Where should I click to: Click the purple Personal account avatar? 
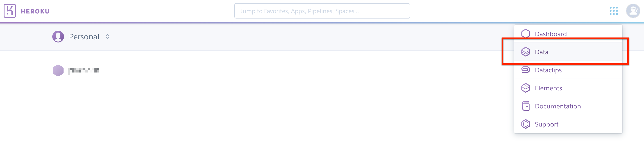pyautogui.click(x=58, y=37)
